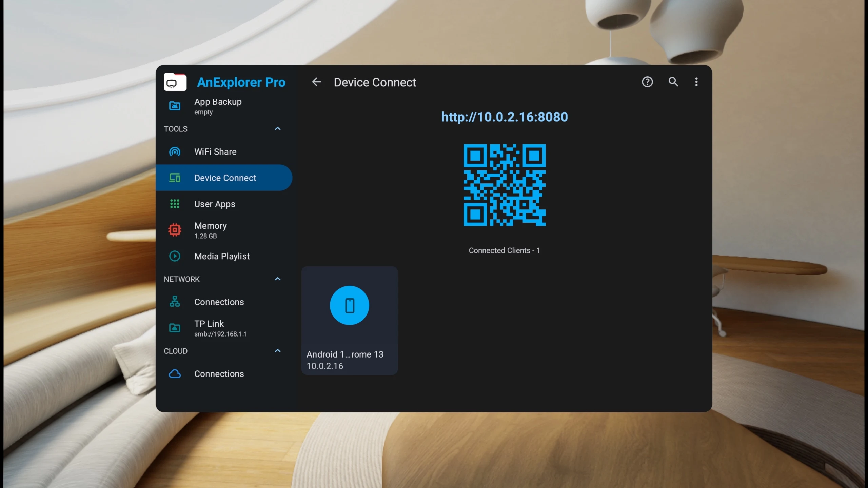The width and height of the screenshot is (868, 488).
Task: Click the Android 1...rome 13 client name
Action: click(x=345, y=354)
